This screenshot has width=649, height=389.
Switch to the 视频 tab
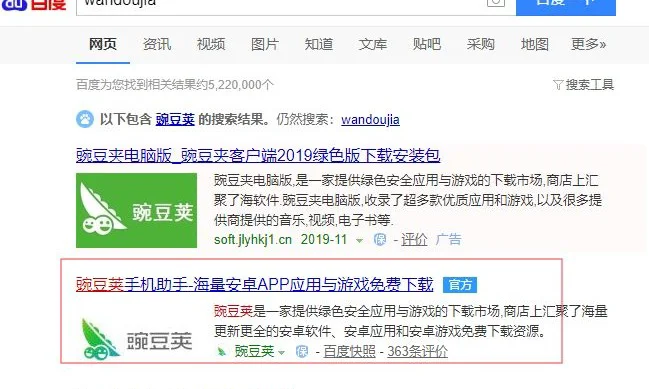211,44
